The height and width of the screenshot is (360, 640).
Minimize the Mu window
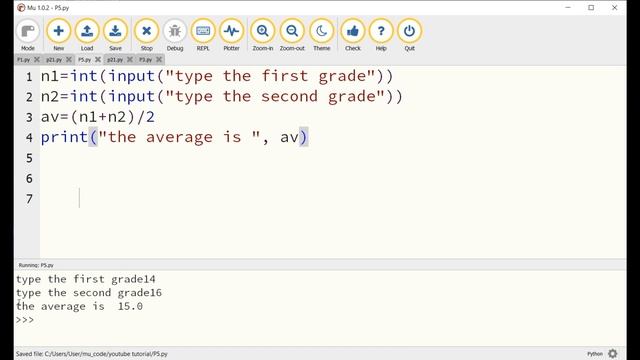click(x=568, y=7)
